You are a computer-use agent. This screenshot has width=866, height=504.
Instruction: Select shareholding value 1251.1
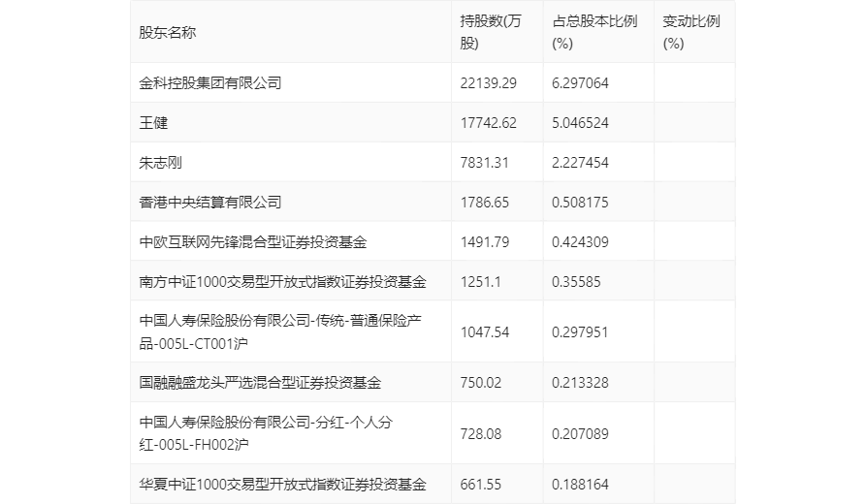point(480,281)
